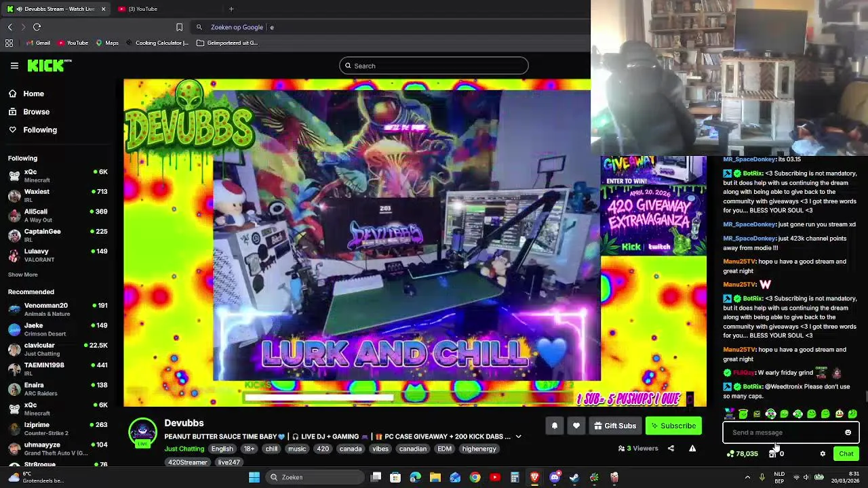This screenshot has width=868, height=488.
Task: Click the Just Chatting category link
Action: 184,449
